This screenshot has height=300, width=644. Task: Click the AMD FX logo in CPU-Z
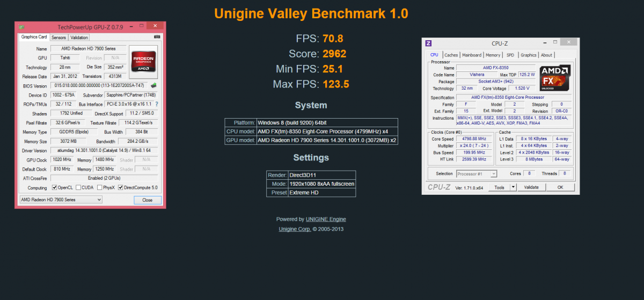pos(555,78)
